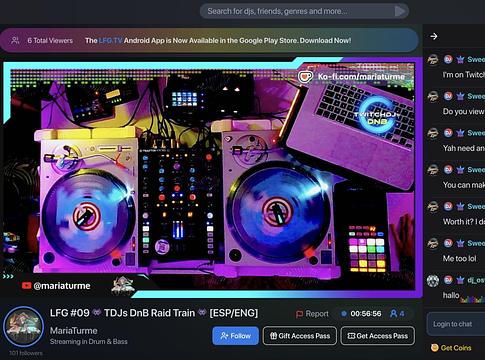Click DJ badge beside "Worth it?" message
The height and width of the screenshot is (360, 485).
click(x=448, y=206)
